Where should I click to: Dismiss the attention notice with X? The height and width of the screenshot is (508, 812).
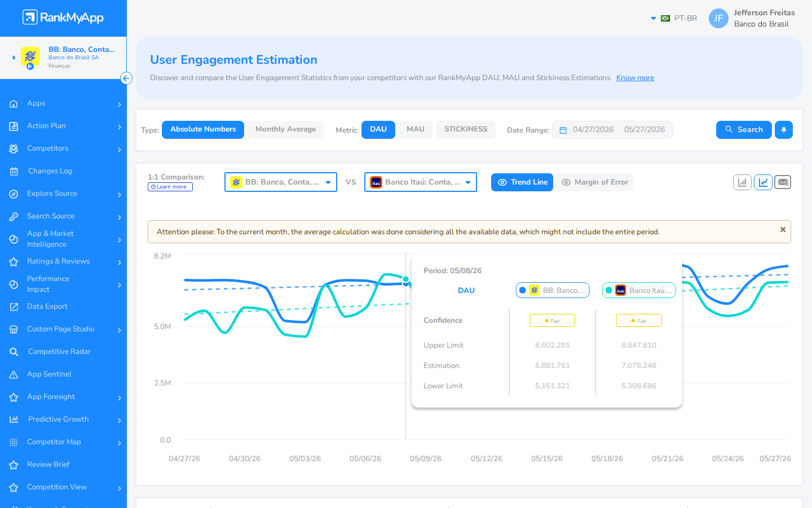click(783, 230)
